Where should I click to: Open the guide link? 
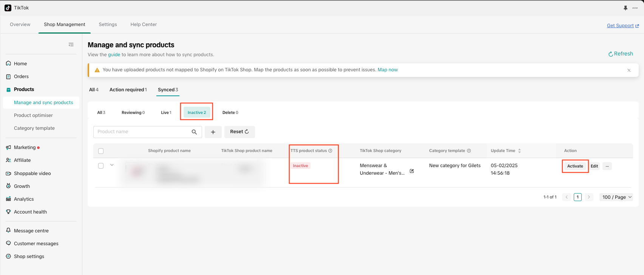tap(114, 55)
